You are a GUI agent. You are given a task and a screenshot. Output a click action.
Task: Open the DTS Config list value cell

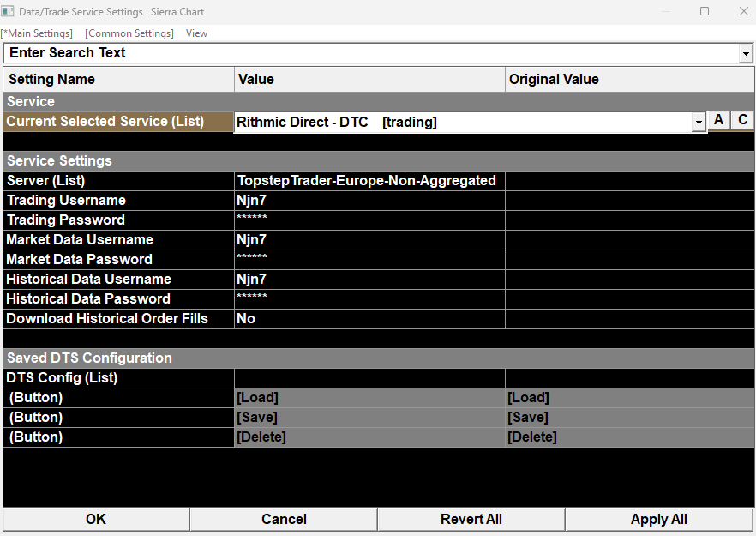(x=369, y=378)
